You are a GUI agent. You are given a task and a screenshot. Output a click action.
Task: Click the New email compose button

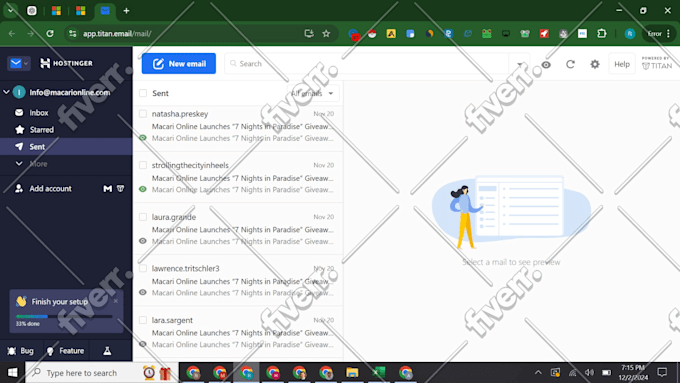[179, 64]
